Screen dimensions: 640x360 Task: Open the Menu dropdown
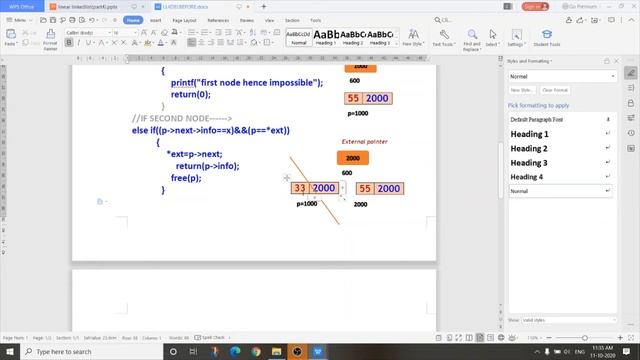pos(19,20)
